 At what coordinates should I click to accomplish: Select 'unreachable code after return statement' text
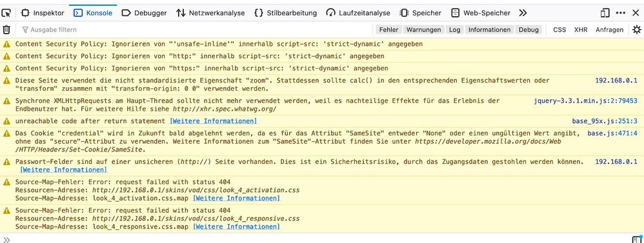click(90, 121)
